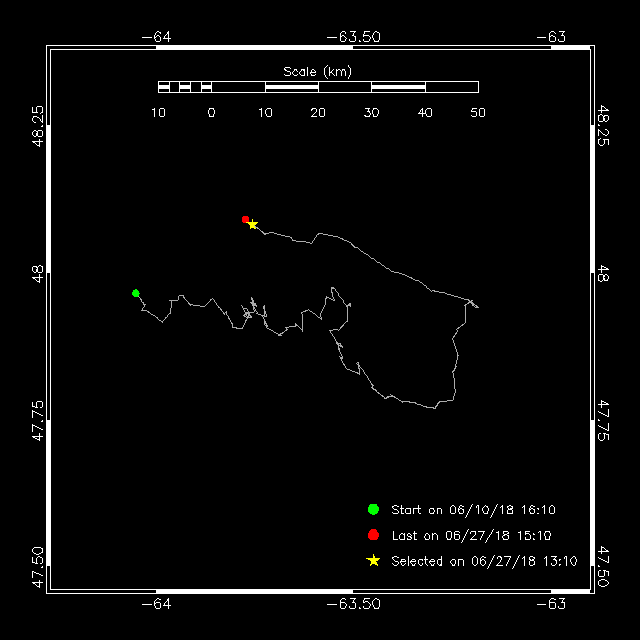Click the "Selected on 06/27/18 13:10" legend text
The height and width of the screenshot is (640, 640).
(x=484, y=562)
